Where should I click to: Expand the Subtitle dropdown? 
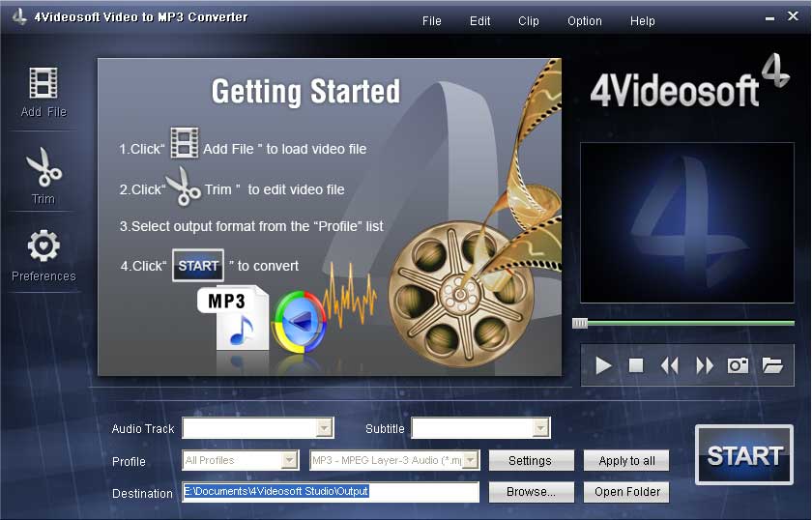tap(540, 428)
